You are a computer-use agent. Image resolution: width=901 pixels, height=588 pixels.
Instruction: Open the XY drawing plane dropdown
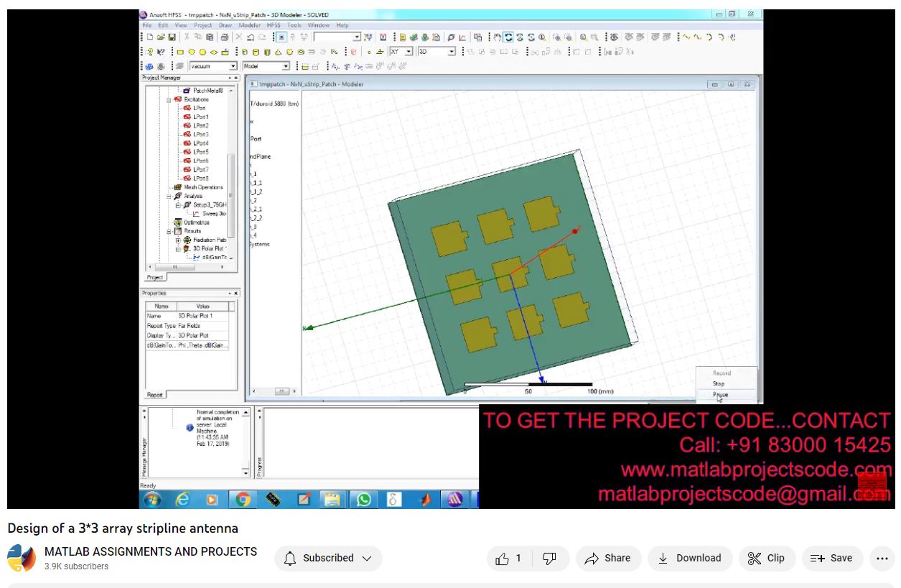(x=409, y=52)
